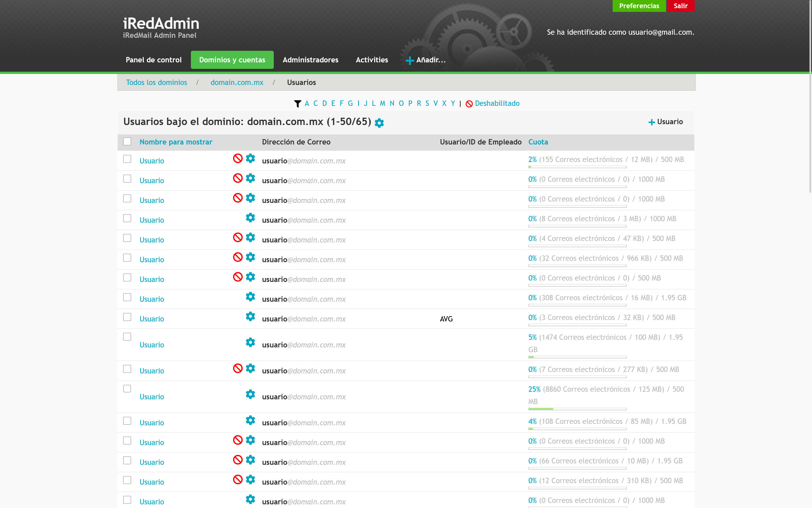Filter users by letter Y
Image resolution: width=812 pixels, height=508 pixels.
tap(453, 104)
